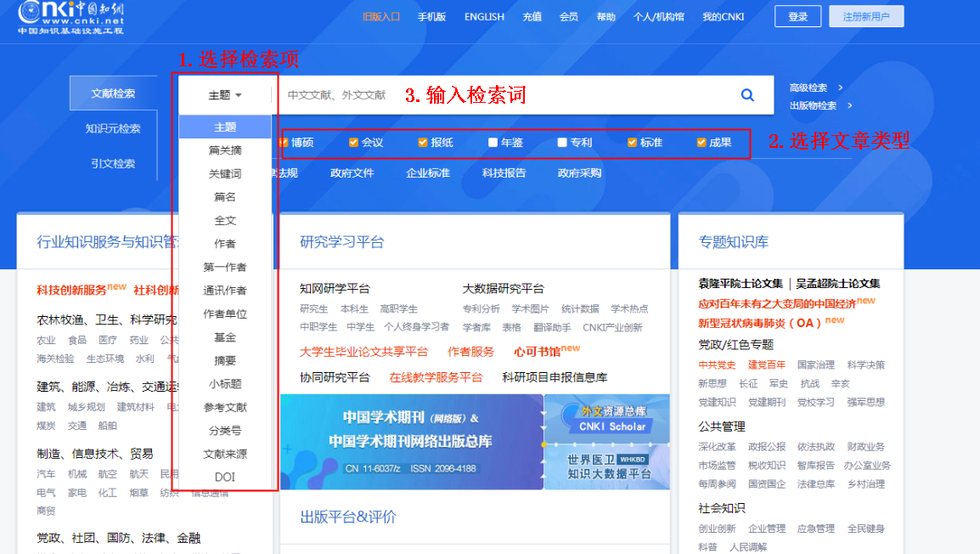Open 科技创新服务 link
The image size is (980, 554).
coord(71,290)
